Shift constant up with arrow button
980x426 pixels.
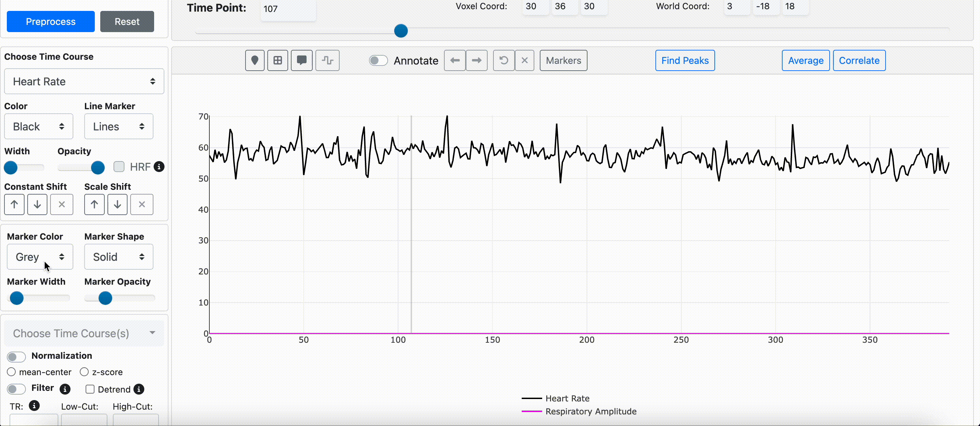(14, 204)
